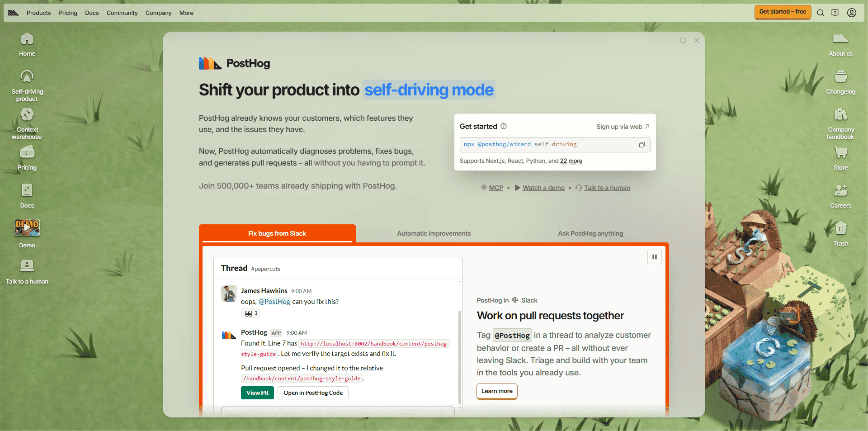This screenshot has height=431, width=868.
Task: Open the Demo video thumbnail
Action: 27,228
